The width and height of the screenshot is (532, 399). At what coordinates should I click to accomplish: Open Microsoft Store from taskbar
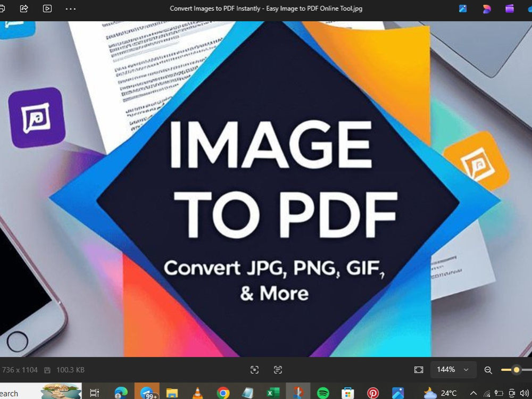[x=348, y=393]
